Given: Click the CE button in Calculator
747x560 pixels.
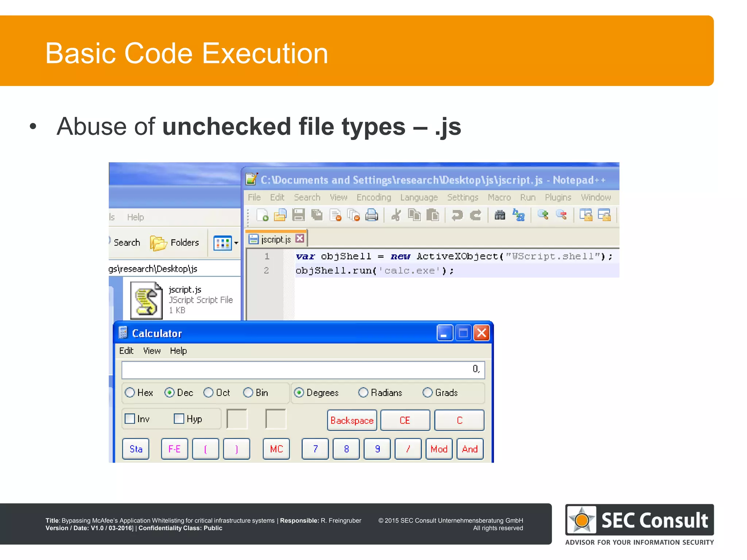Looking at the screenshot, I should 405,420.
